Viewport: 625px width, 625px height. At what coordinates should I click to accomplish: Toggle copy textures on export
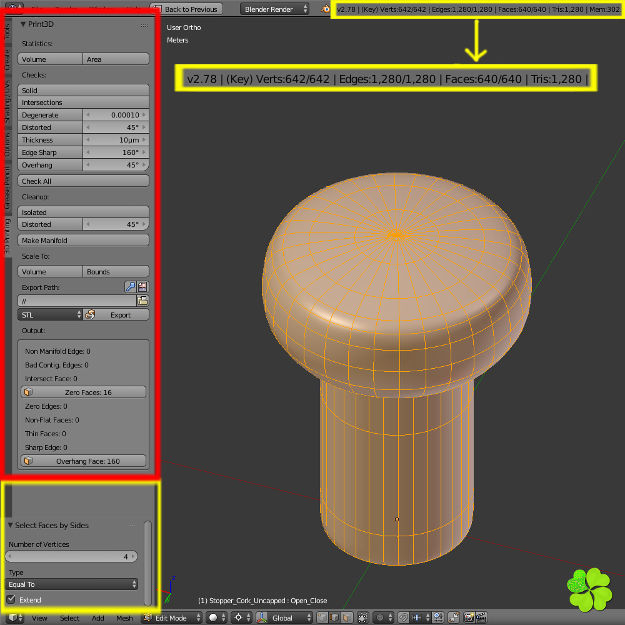pyautogui.click(x=143, y=287)
